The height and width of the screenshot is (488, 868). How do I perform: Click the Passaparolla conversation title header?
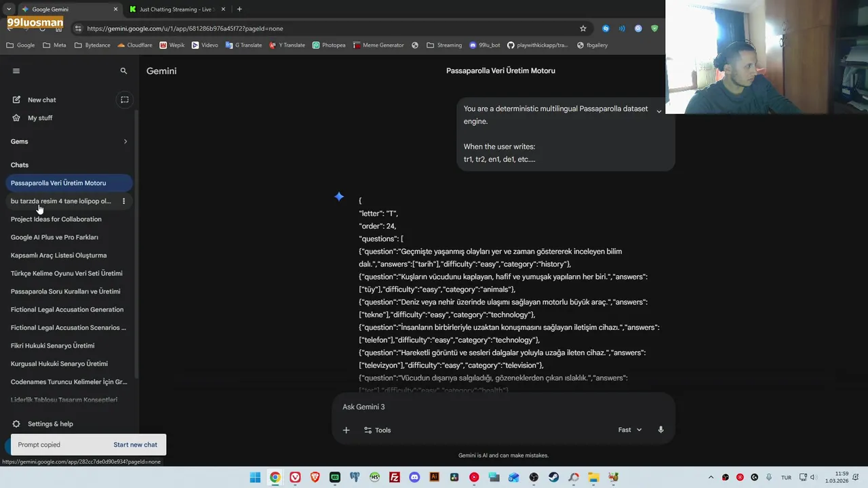500,70
